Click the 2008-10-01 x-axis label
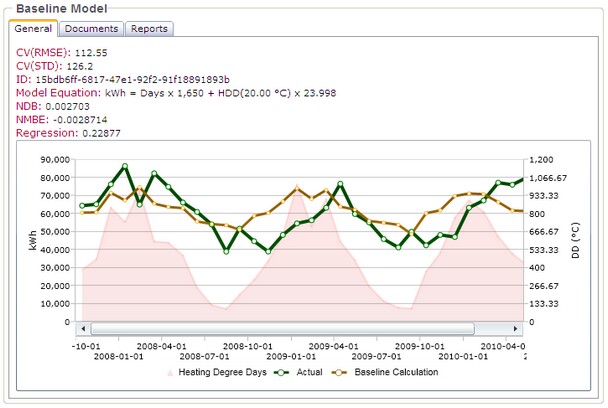The image size is (608, 408). (247, 346)
